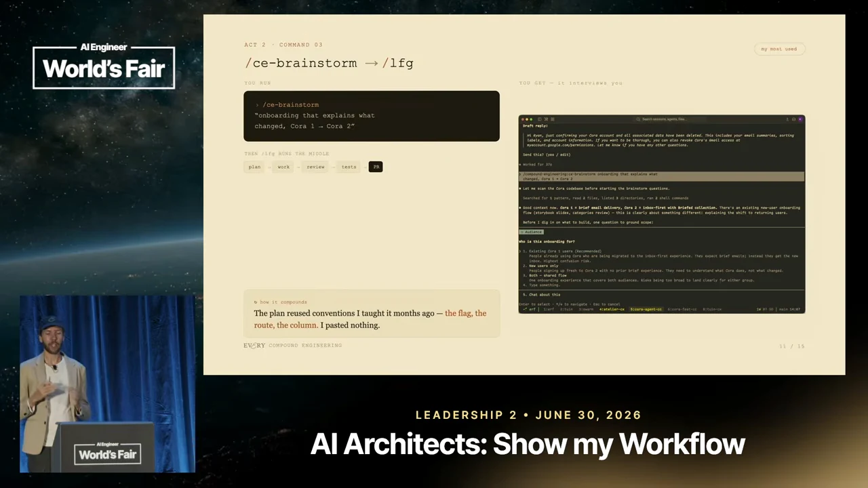Click the 'LEADERSHIP 2 • JUNE 30, 2026' caption
868x488 pixels.
point(528,415)
